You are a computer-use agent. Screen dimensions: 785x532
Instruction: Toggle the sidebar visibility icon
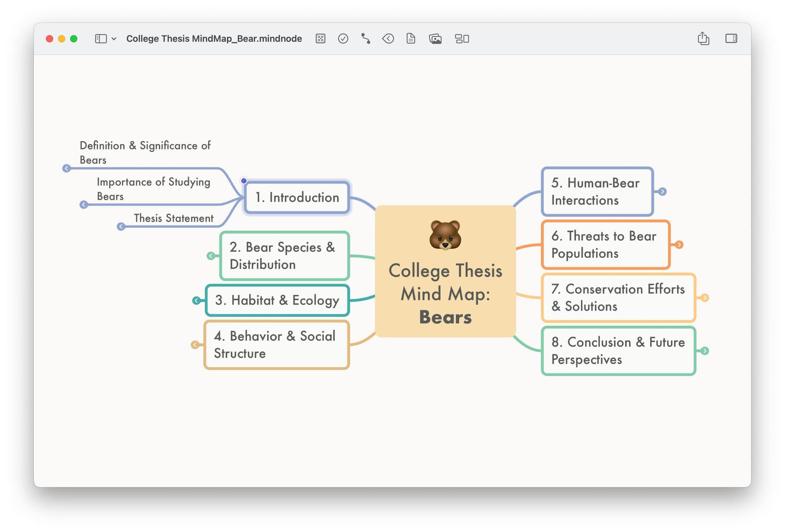click(x=100, y=38)
